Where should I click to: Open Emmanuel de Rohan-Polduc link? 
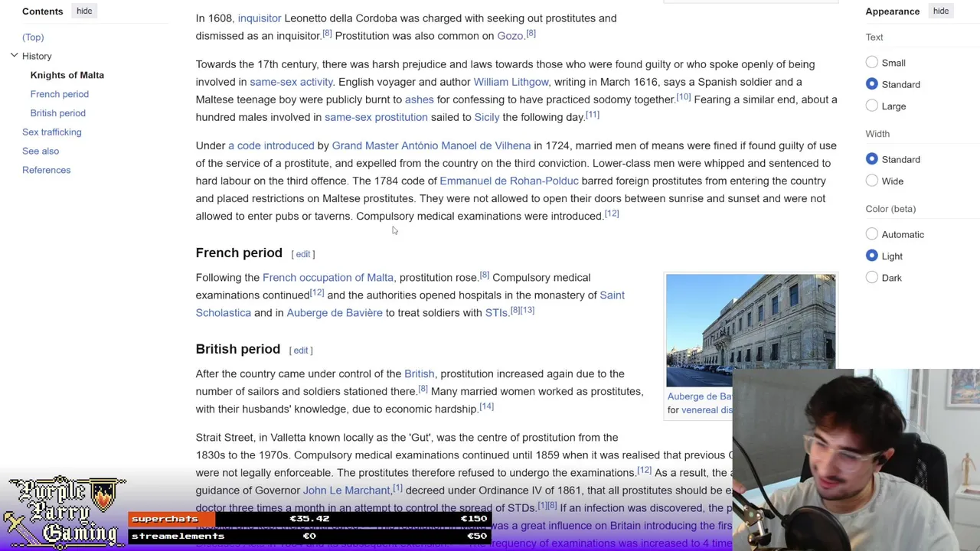(x=509, y=181)
